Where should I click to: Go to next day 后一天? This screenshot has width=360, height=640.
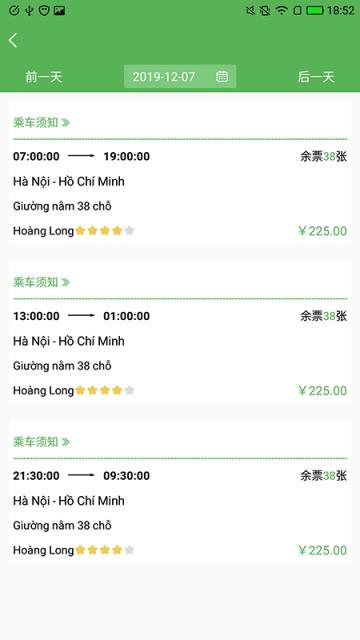316,77
